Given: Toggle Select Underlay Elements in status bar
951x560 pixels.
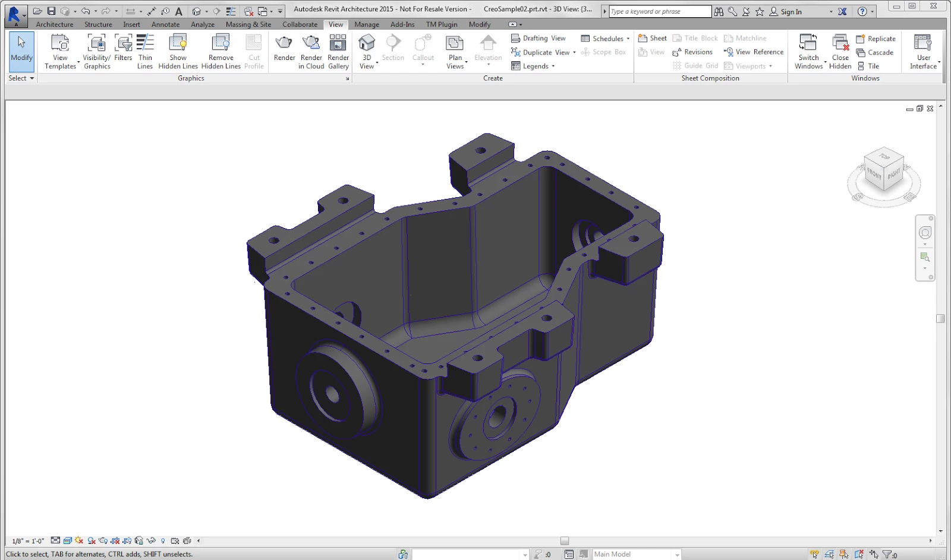Looking at the screenshot, I should click(x=829, y=554).
